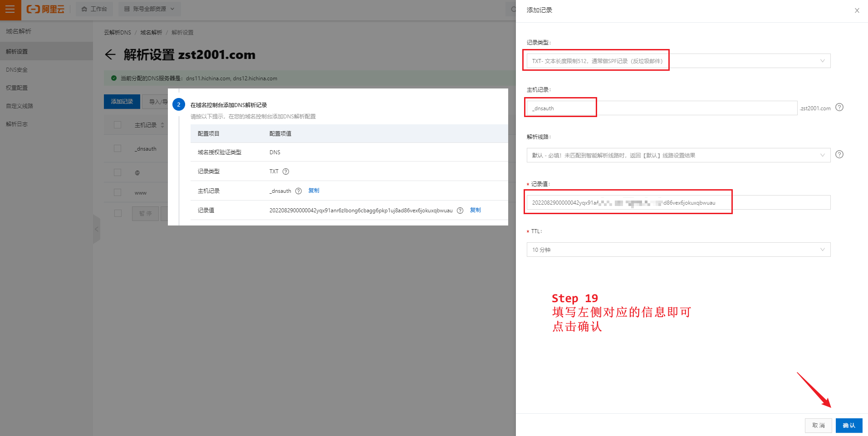
Task: Open 工作台 workbench
Action: pos(94,9)
